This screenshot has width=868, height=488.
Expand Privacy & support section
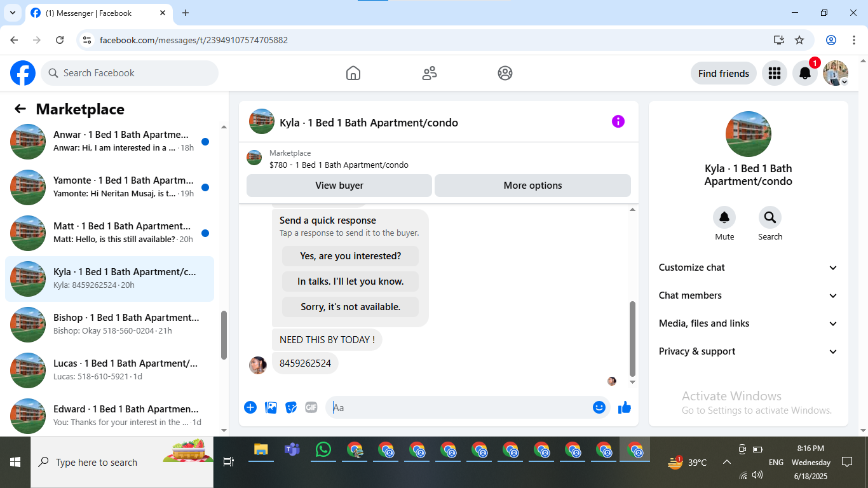click(748, 351)
